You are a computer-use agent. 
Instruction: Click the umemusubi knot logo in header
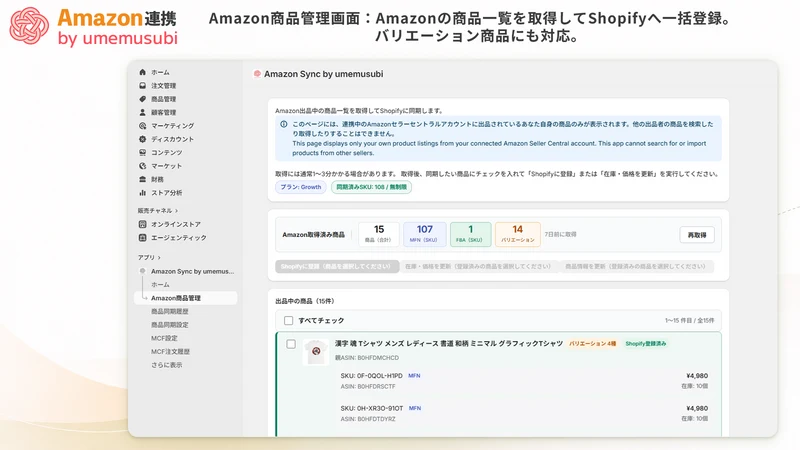coord(29,26)
